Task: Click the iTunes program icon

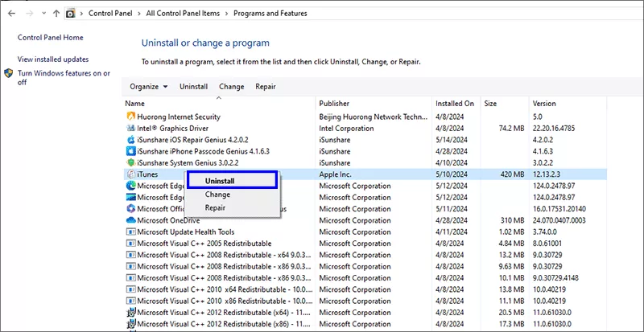Action: click(131, 174)
